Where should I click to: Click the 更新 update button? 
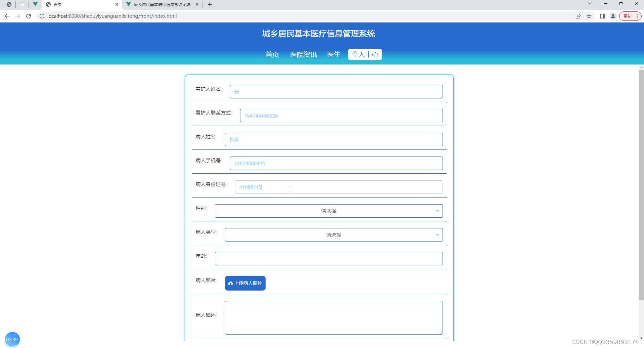tap(630, 16)
